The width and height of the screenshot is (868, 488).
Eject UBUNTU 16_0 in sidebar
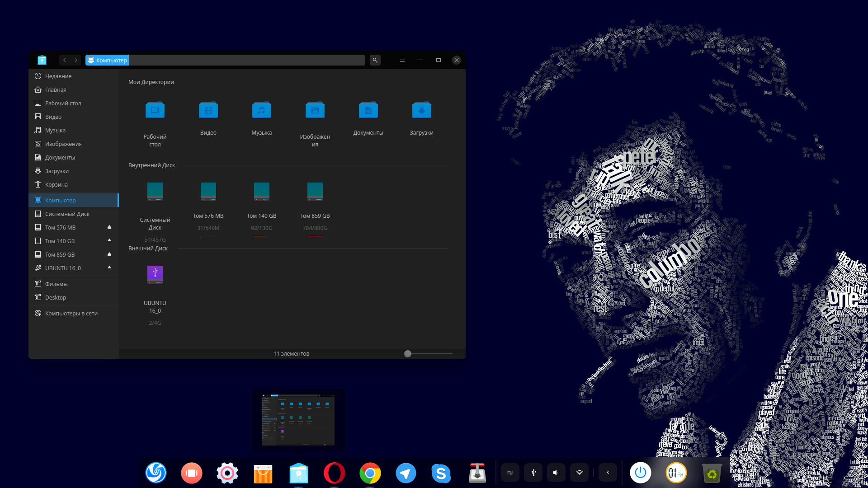coord(109,268)
